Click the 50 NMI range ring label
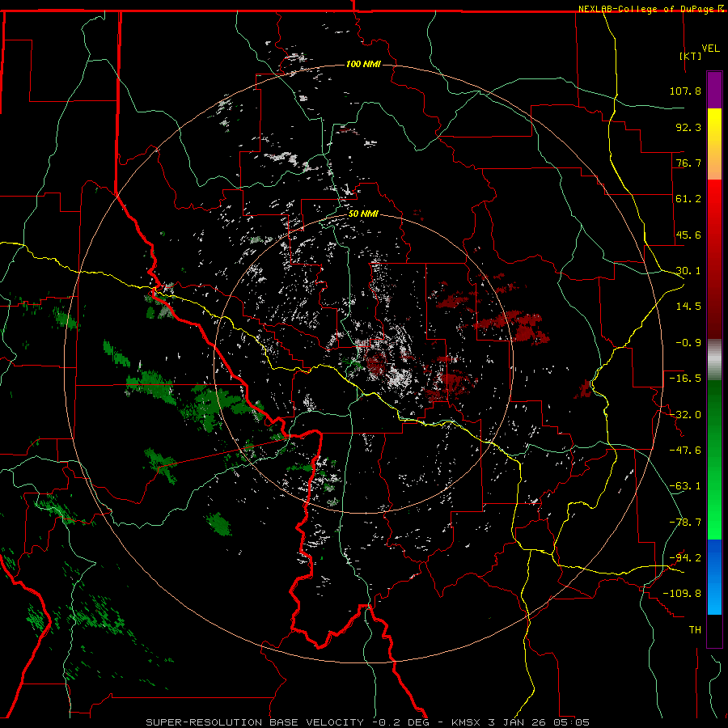Viewport: 728px width, 728px height. point(363,214)
